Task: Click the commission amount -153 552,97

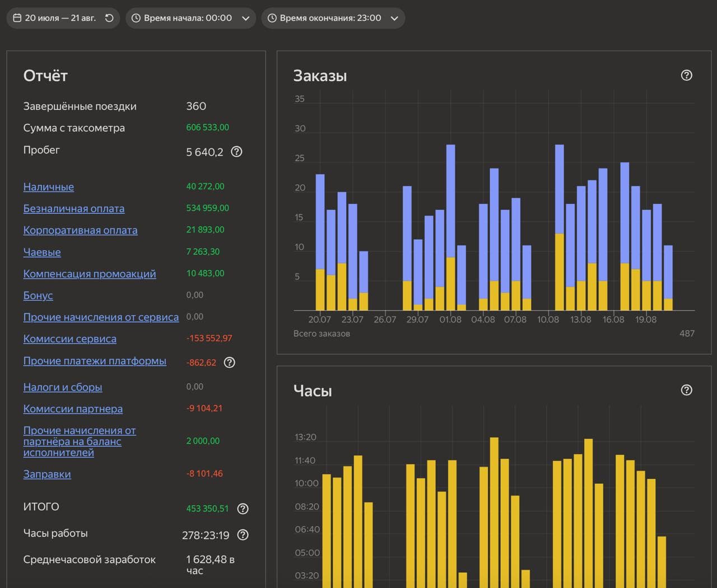Action: click(209, 339)
